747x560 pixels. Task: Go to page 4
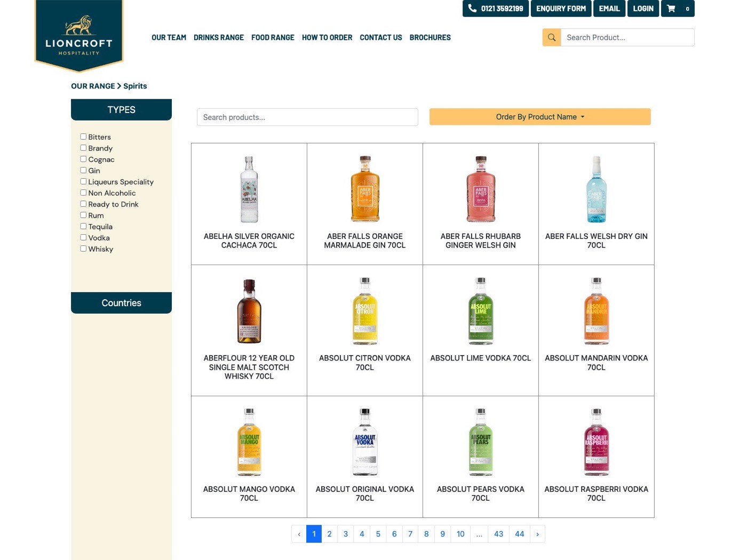(362, 534)
